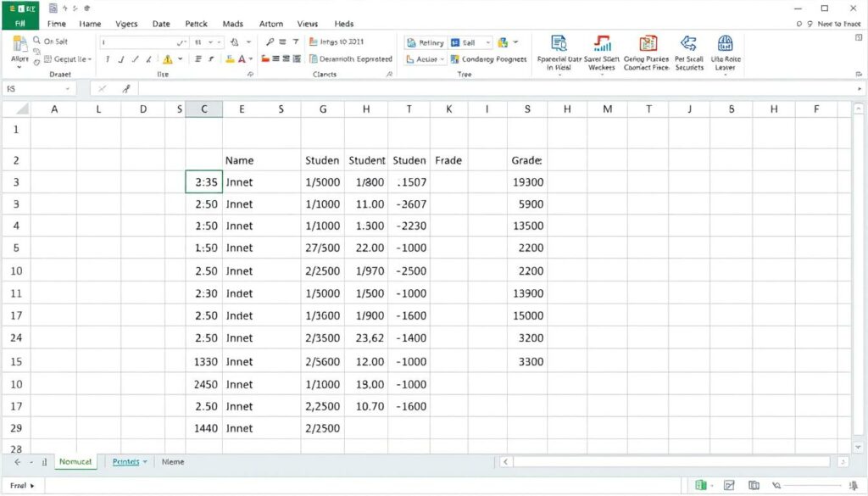Select column G header
Screen dimensions: 868x496
(x=323, y=109)
